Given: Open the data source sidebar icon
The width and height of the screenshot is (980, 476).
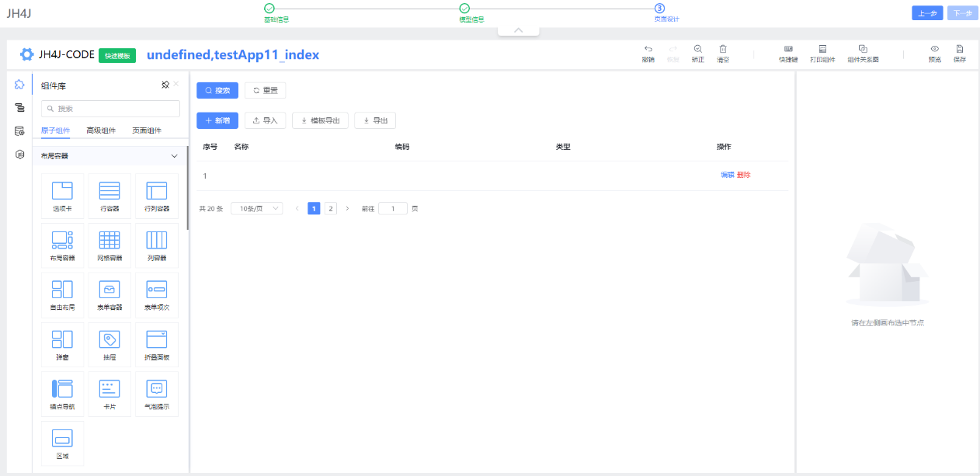Looking at the screenshot, I should click(19, 131).
